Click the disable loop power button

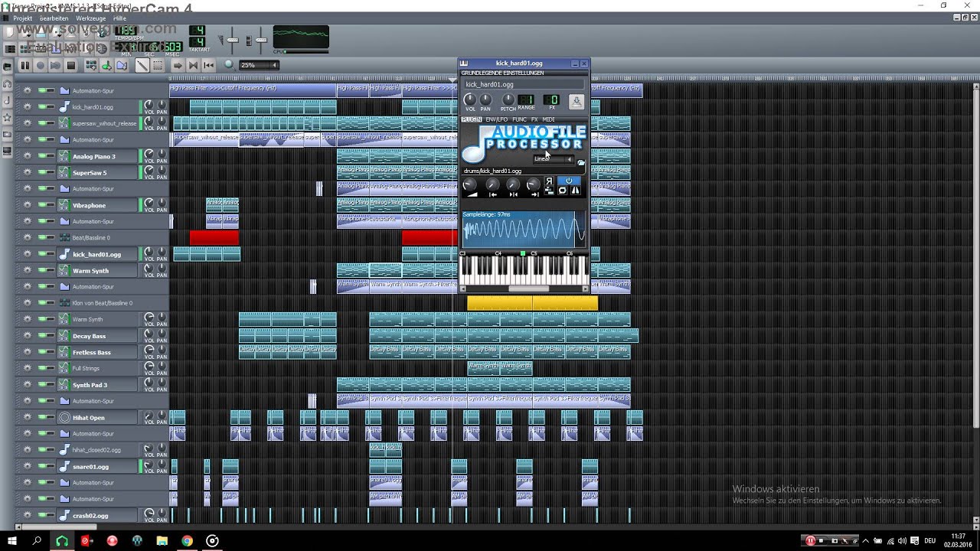point(568,181)
